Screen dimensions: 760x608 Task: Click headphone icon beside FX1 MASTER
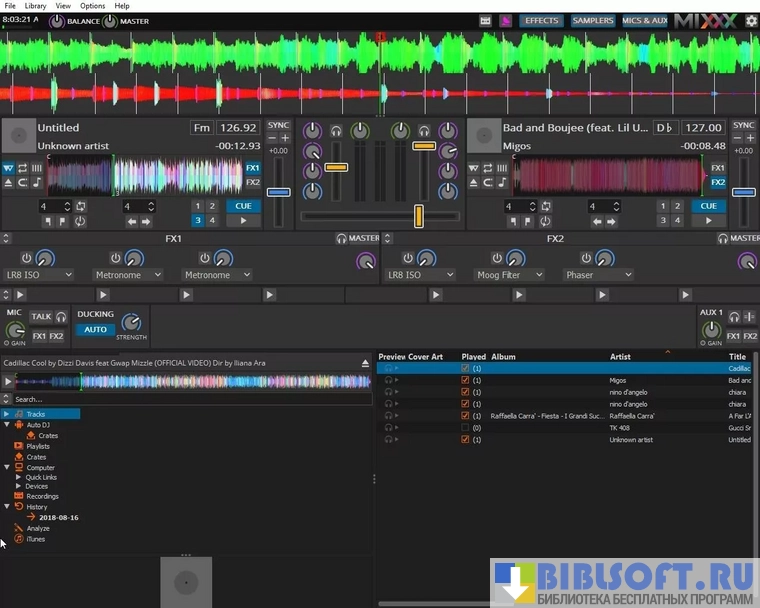(342, 239)
